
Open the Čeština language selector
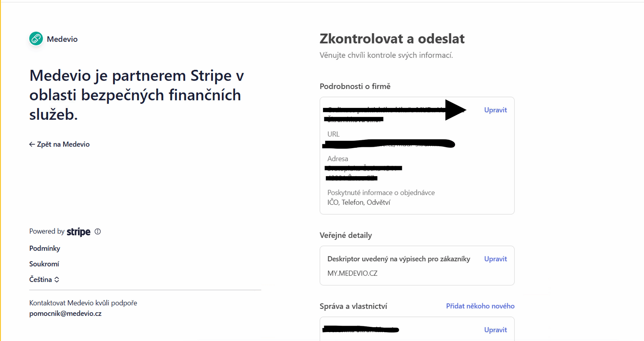[x=44, y=279]
